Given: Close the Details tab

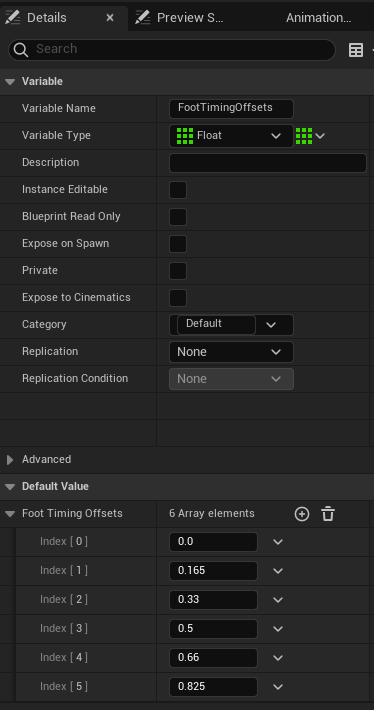Looking at the screenshot, I should pyautogui.click(x=110, y=18).
